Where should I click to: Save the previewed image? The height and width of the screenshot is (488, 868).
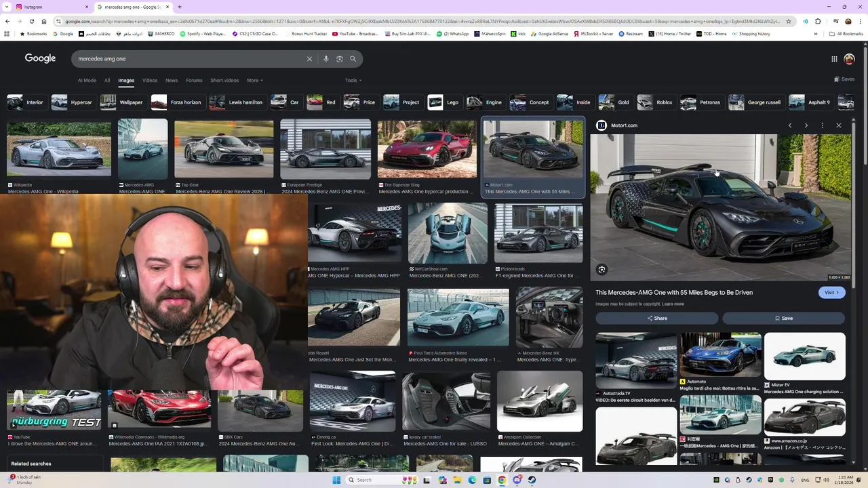coord(783,318)
